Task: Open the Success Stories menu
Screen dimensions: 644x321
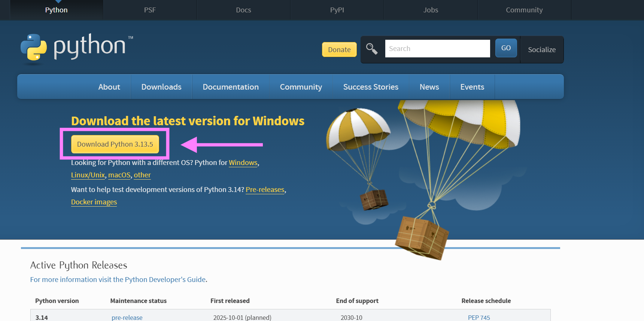Action: [x=371, y=87]
